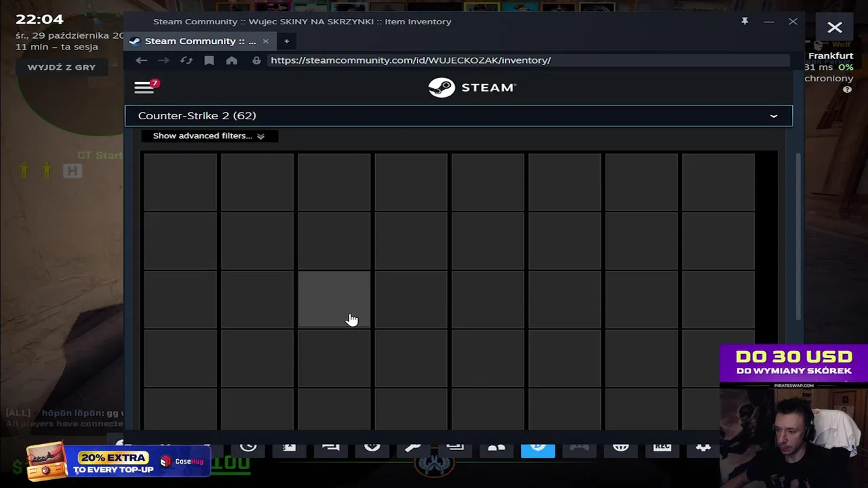The width and height of the screenshot is (868, 488).
Task: Open a new browser tab
Action: (x=286, y=41)
